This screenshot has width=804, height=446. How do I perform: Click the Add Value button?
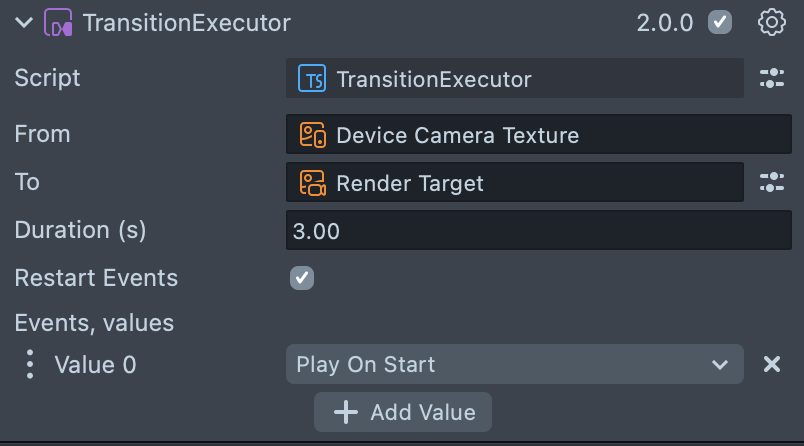pos(403,412)
